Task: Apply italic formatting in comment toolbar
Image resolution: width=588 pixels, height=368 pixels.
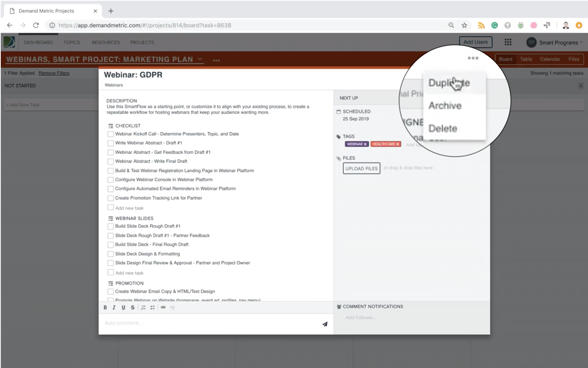Action: (114, 308)
